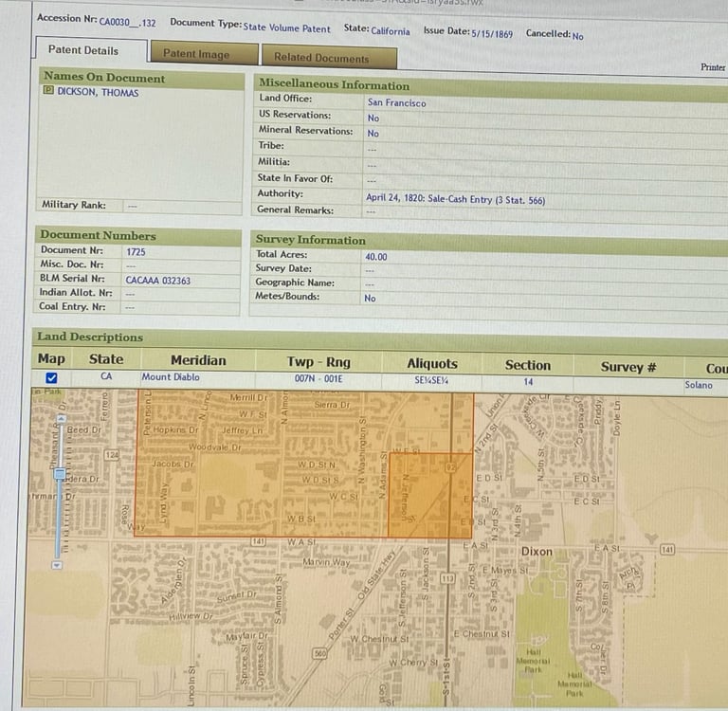This screenshot has height=711, width=728.
Task: Click the Metes/Bounds value No
Action: point(370,299)
